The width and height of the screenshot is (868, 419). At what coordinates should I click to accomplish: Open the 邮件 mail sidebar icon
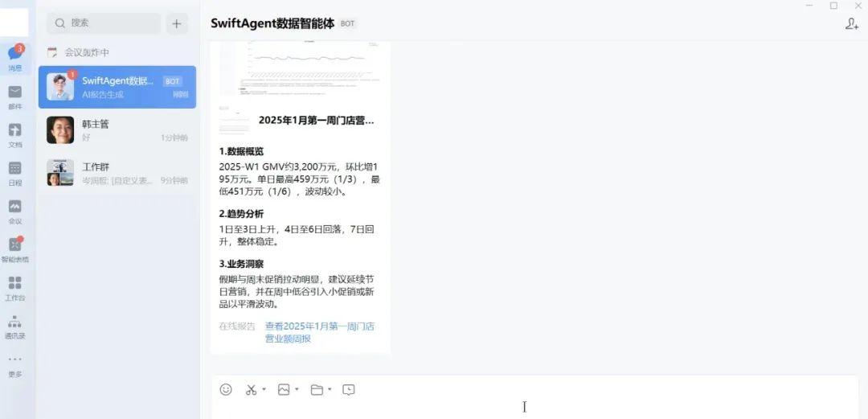15,97
